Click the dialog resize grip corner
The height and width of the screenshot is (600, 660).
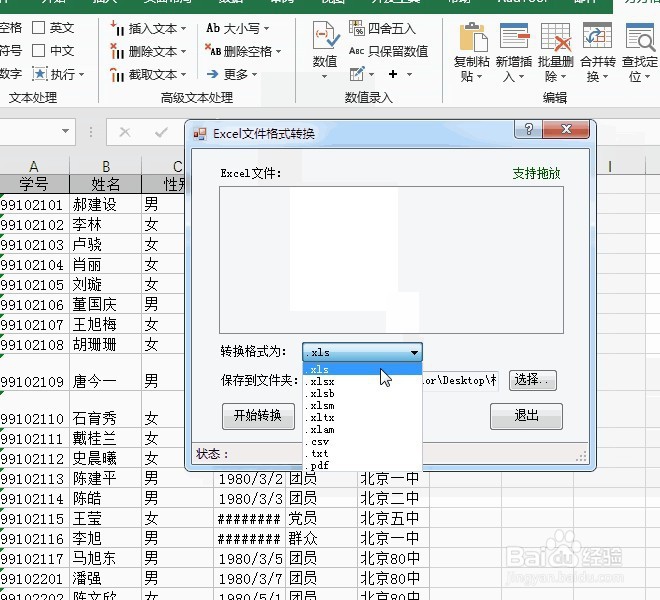coord(581,456)
